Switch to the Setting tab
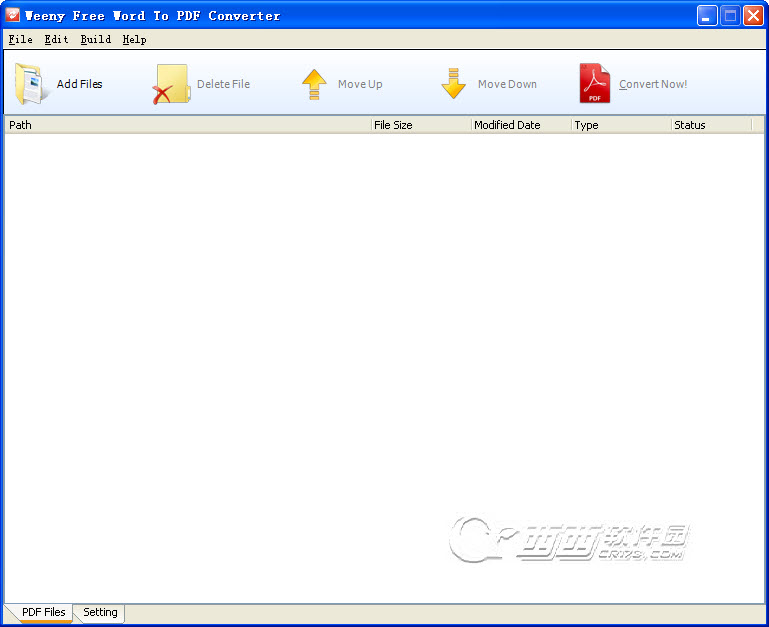Screen dimensions: 769x627 coord(100,612)
